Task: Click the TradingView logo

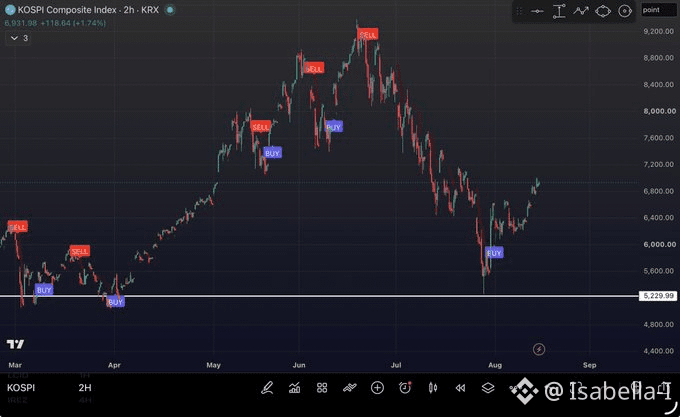Action: click(15, 344)
